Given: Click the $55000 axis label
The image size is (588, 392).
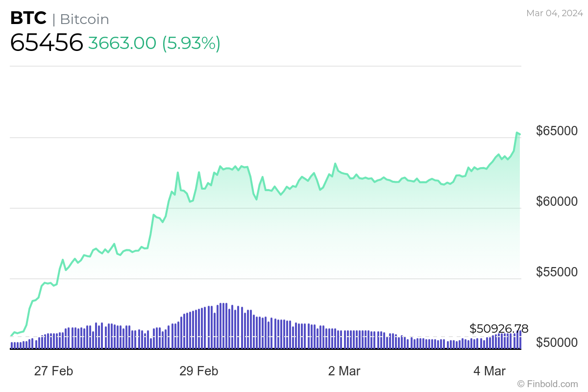Looking at the screenshot, I should pos(557,272).
